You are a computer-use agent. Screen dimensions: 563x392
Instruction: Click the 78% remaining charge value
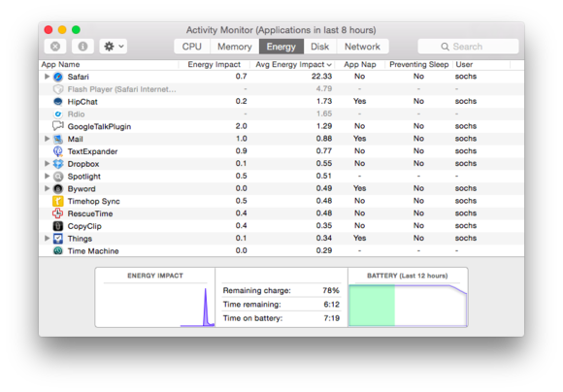coord(331,290)
